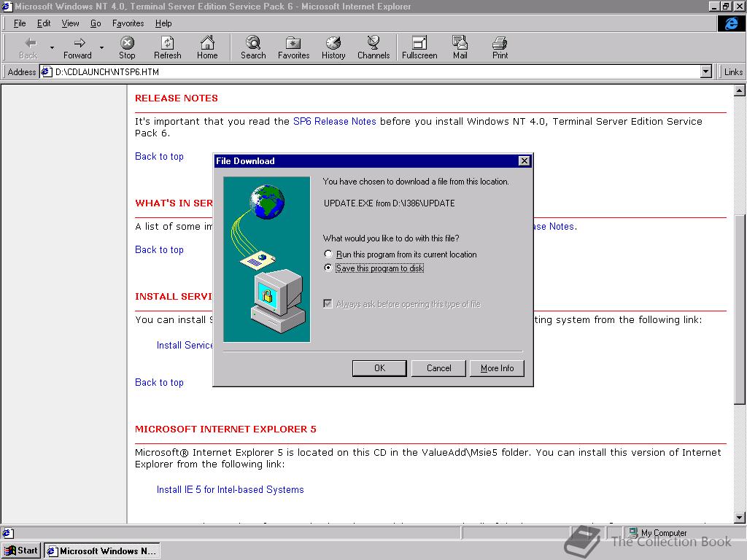Stop loading with the Stop icon

(x=127, y=47)
